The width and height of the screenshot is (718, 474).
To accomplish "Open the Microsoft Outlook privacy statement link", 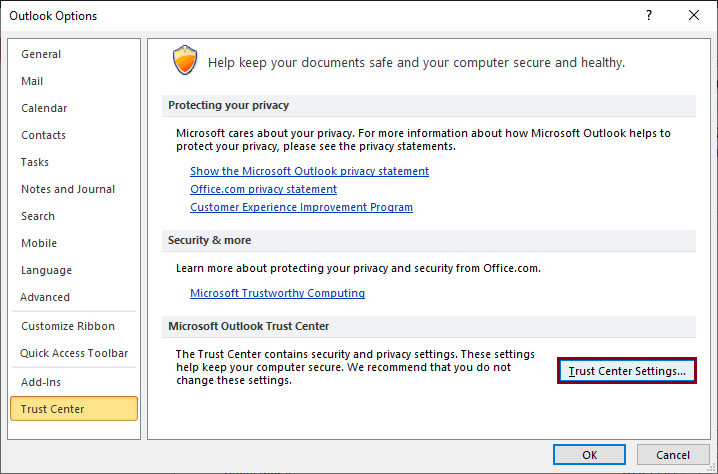I will pyautogui.click(x=310, y=171).
